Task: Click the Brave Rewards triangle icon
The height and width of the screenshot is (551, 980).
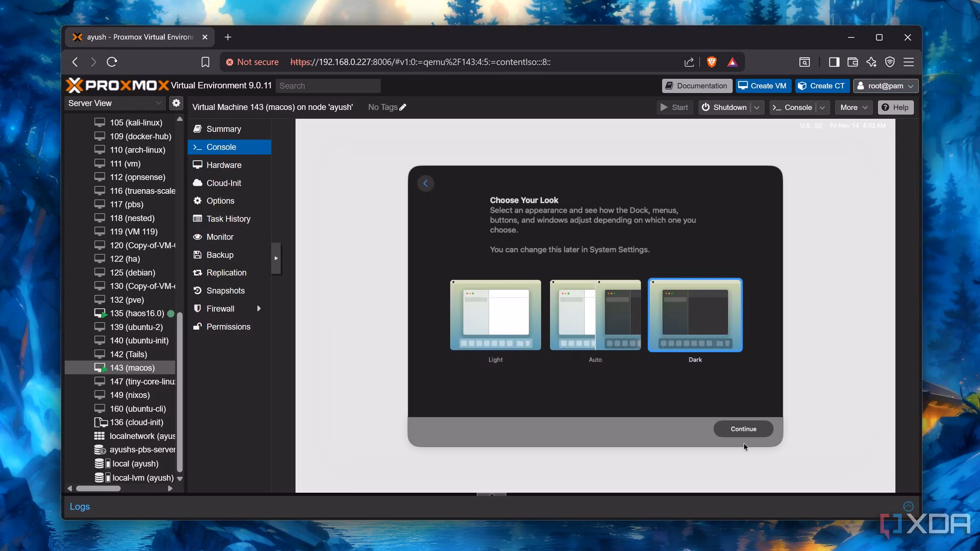Action: click(732, 62)
